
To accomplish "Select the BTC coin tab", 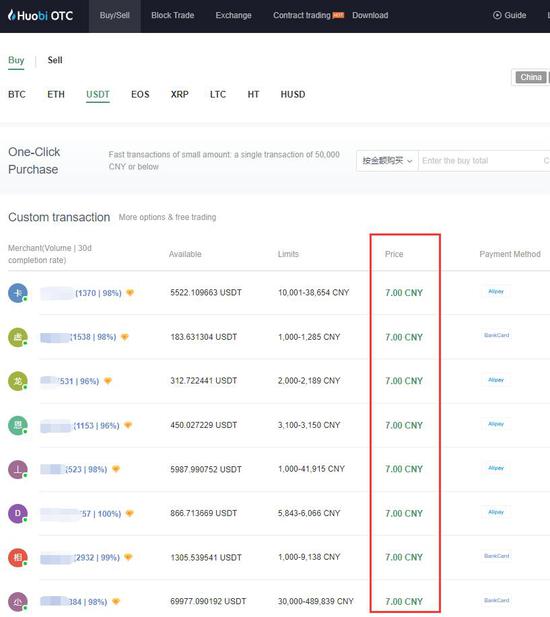I will (17, 94).
